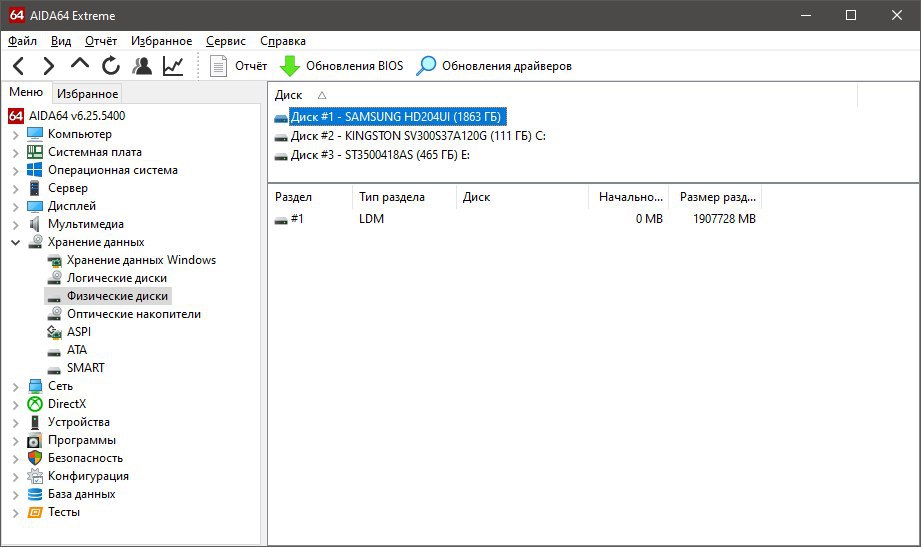Click the Дисплей icon
Image resolution: width=921 pixels, height=547 pixels.
35,206
